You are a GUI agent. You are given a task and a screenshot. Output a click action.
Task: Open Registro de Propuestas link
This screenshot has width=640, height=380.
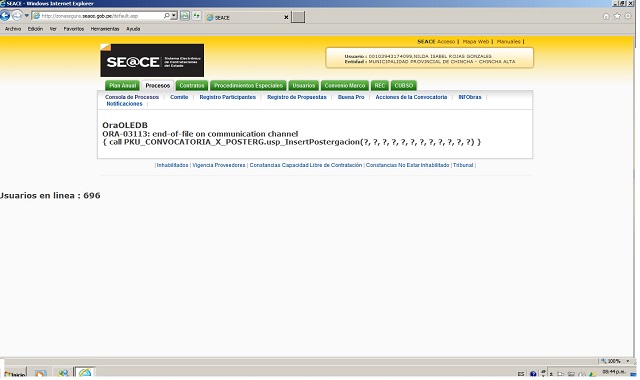coord(297,97)
